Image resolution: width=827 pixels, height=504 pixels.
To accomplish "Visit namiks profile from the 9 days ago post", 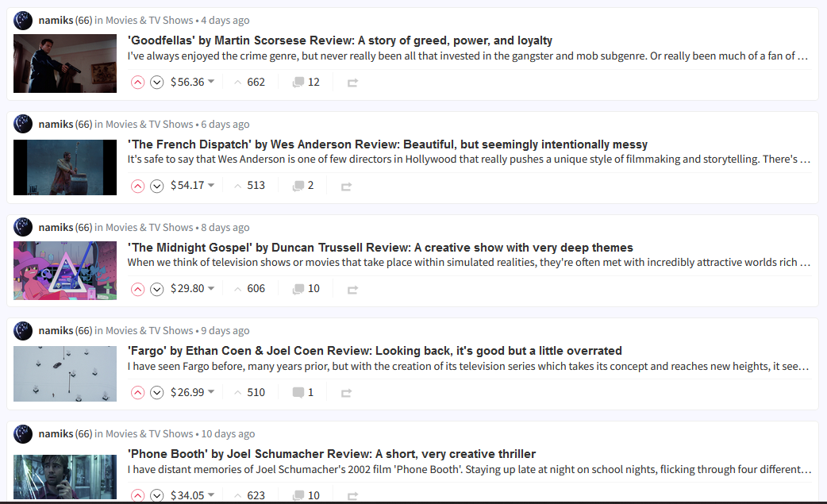I will [x=56, y=331].
